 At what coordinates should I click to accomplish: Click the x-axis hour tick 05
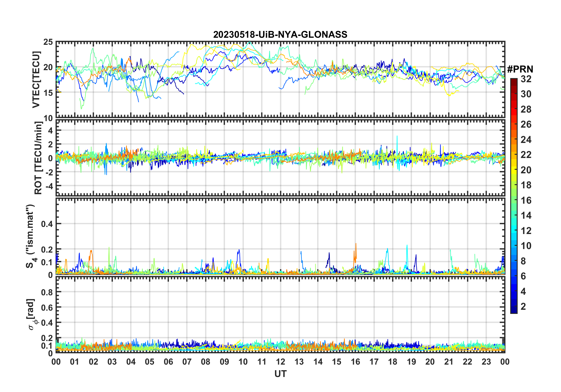150,362
